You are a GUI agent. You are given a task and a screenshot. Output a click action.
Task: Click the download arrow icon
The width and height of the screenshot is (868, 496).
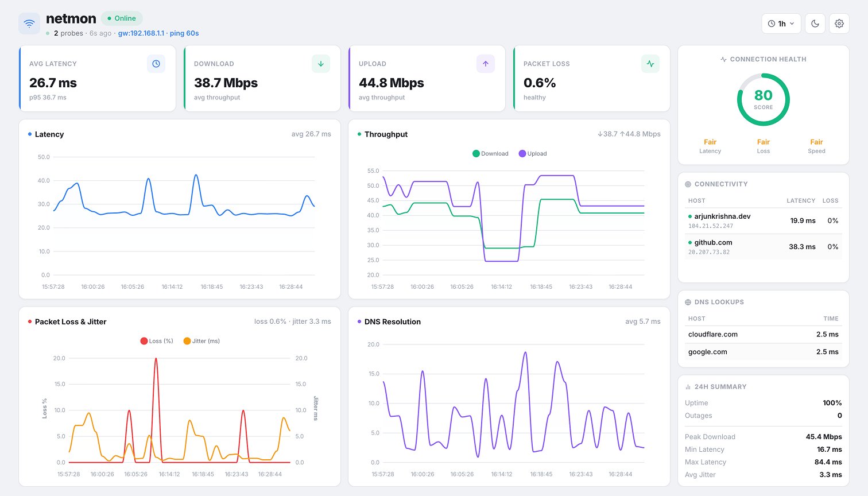[321, 64]
